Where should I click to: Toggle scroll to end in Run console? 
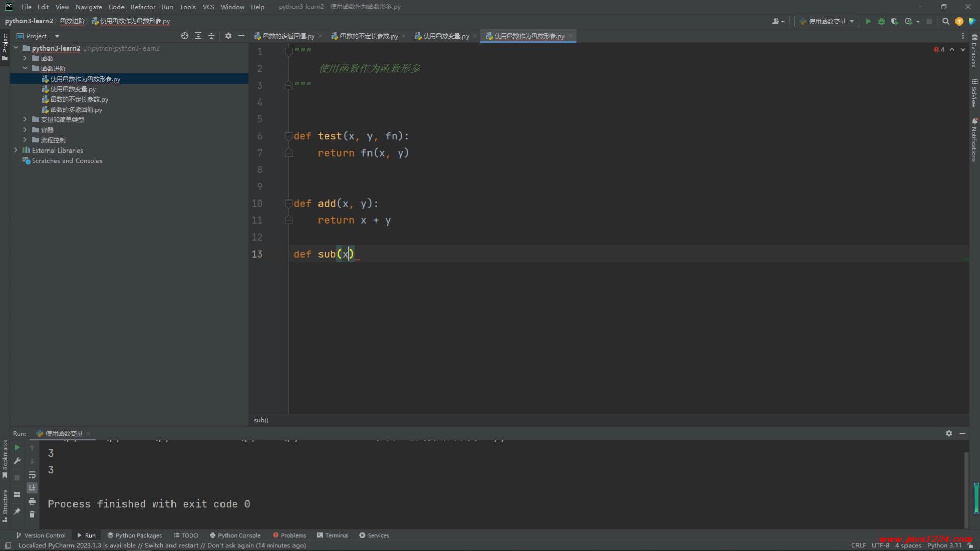(32, 488)
